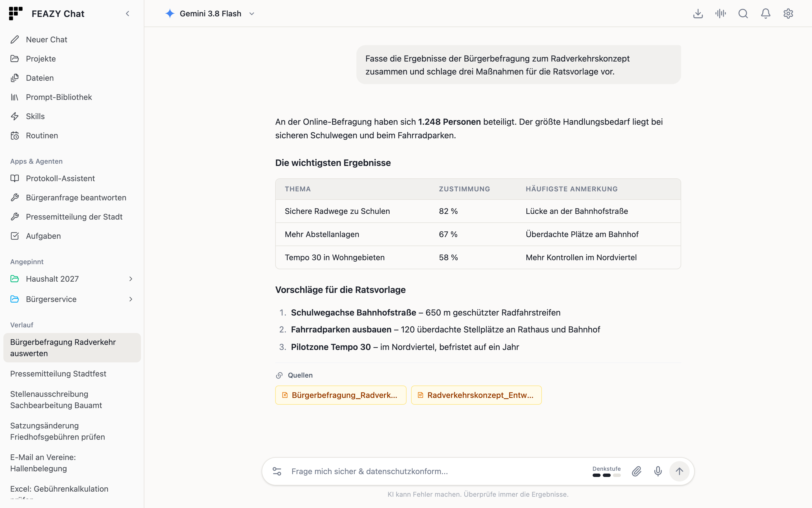Open Stellenausschreibung Sachbearbeitung Bauamt chat
This screenshot has height=508, width=812.
pos(72,400)
